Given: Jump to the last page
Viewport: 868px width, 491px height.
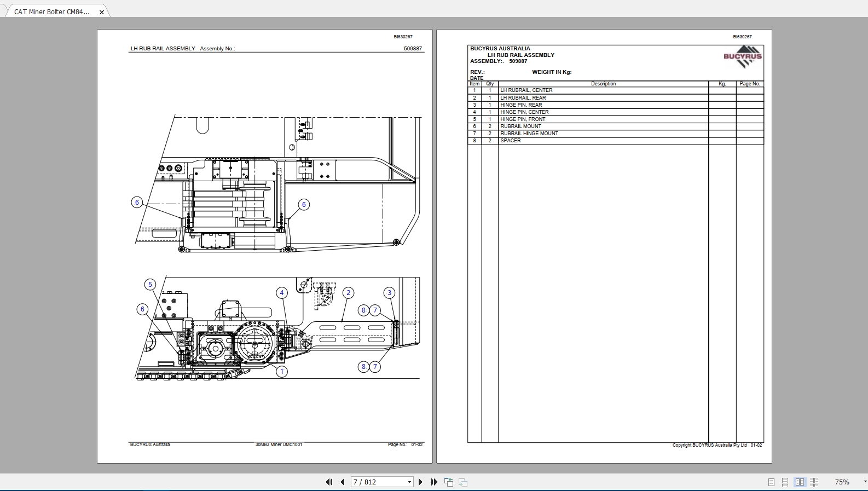Looking at the screenshot, I should point(434,482).
